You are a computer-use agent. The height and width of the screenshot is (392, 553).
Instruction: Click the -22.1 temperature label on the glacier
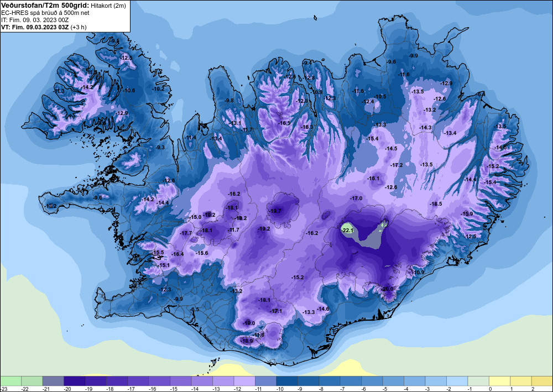pyautogui.click(x=347, y=231)
